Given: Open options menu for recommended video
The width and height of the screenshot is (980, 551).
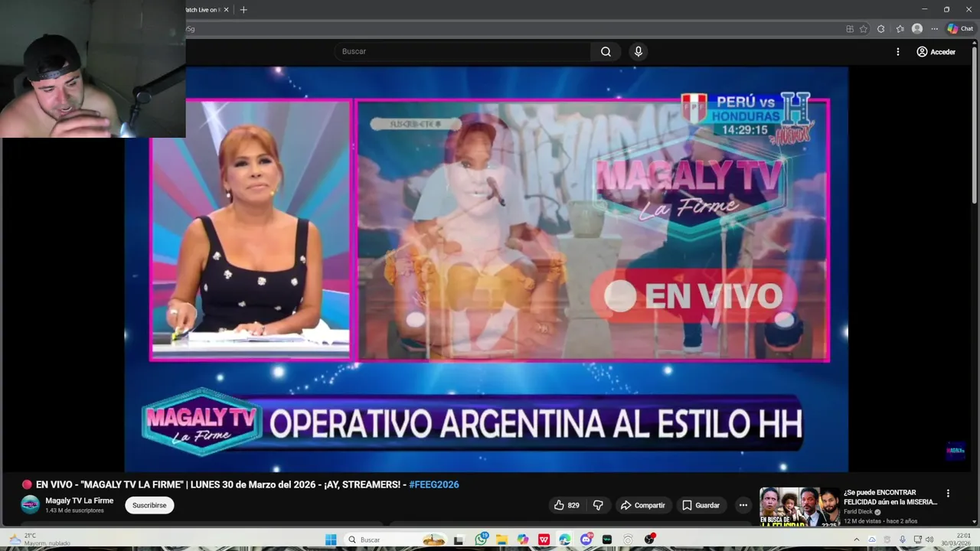Looking at the screenshot, I should pos(948,494).
